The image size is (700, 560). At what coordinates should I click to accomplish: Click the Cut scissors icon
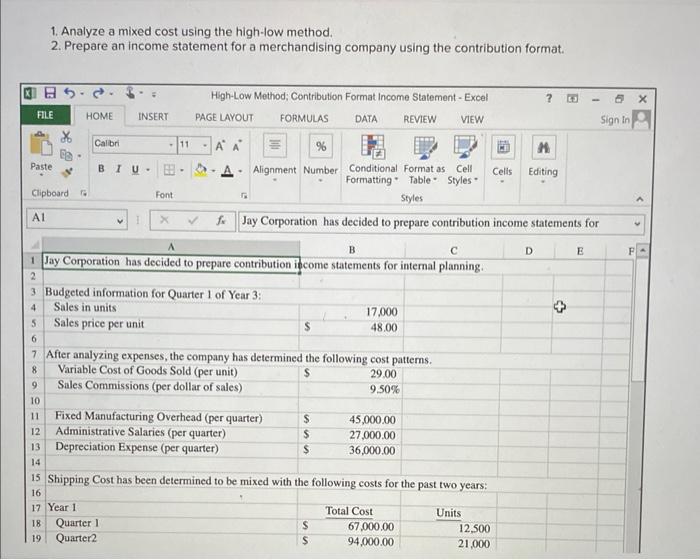(x=66, y=136)
